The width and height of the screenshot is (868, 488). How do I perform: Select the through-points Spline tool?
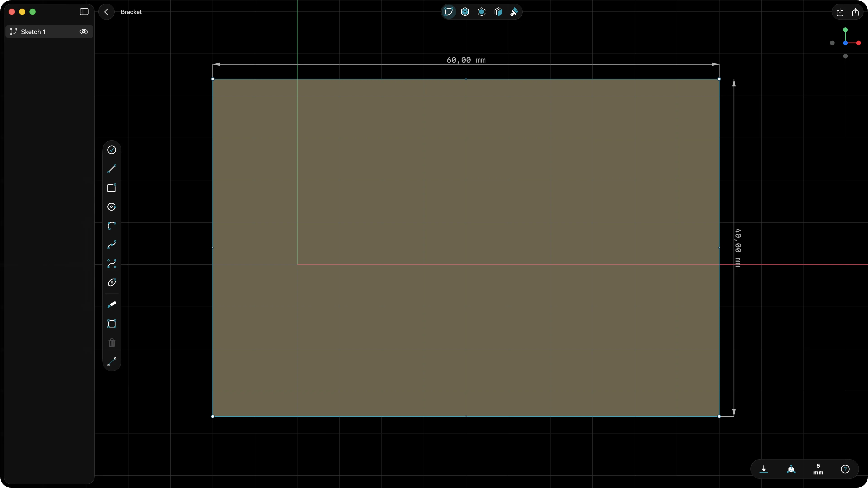click(x=111, y=244)
